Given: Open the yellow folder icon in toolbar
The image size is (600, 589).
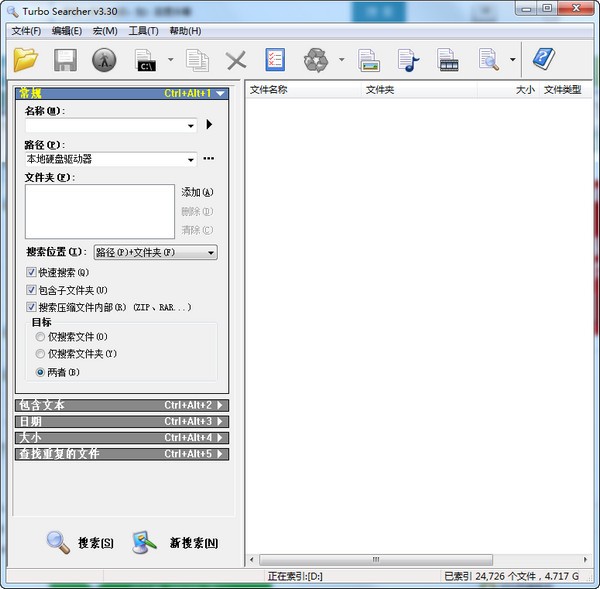Looking at the screenshot, I should (x=25, y=60).
